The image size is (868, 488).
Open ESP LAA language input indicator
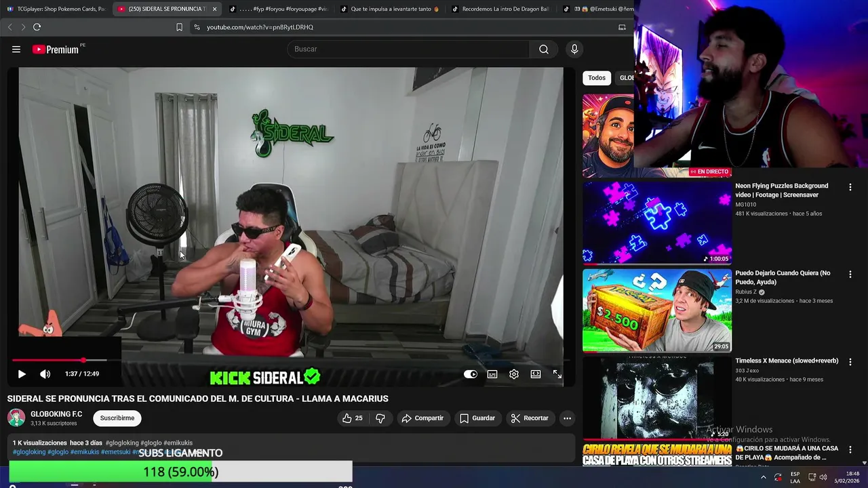[x=795, y=478]
